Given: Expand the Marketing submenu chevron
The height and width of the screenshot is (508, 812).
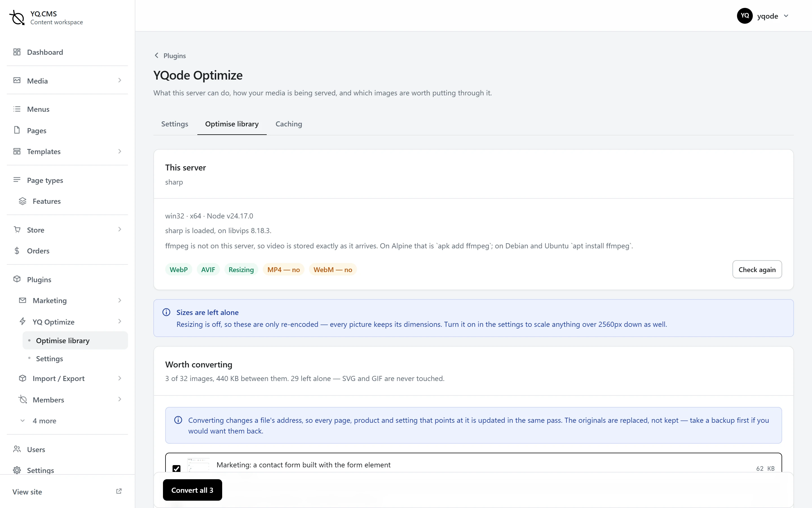Looking at the screenshot, I should coord(120,300).
